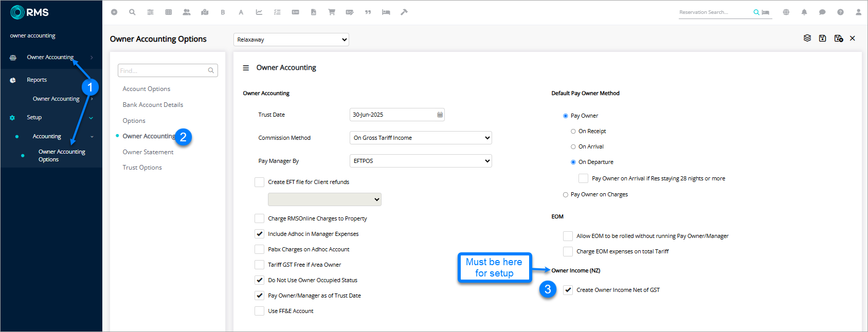868x332 pixels.
Task: Open the Relaxaway property dropdown
Action: point(291,40)
